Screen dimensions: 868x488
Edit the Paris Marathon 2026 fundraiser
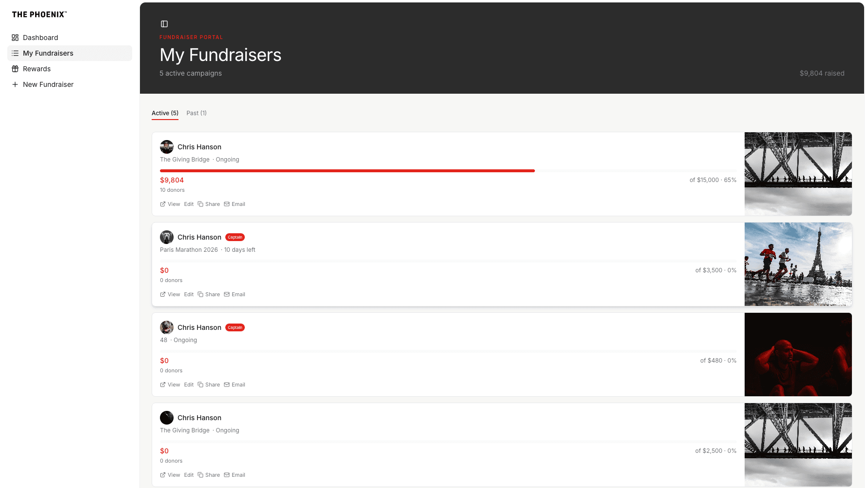(189, 294)
